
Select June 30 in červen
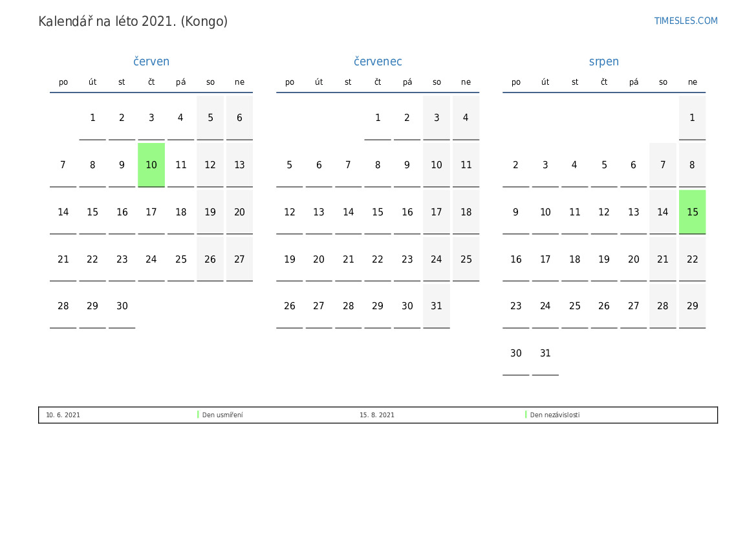[x=122, y=306]
